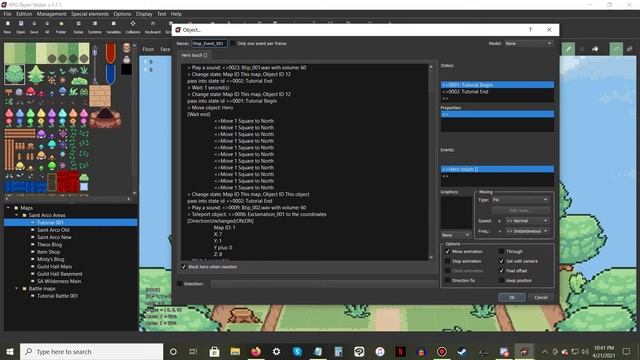The image size is (640, 360).
Task: Open the Systems manager toolbar icon
Action: pyautogui.click(x=95, y=27)
